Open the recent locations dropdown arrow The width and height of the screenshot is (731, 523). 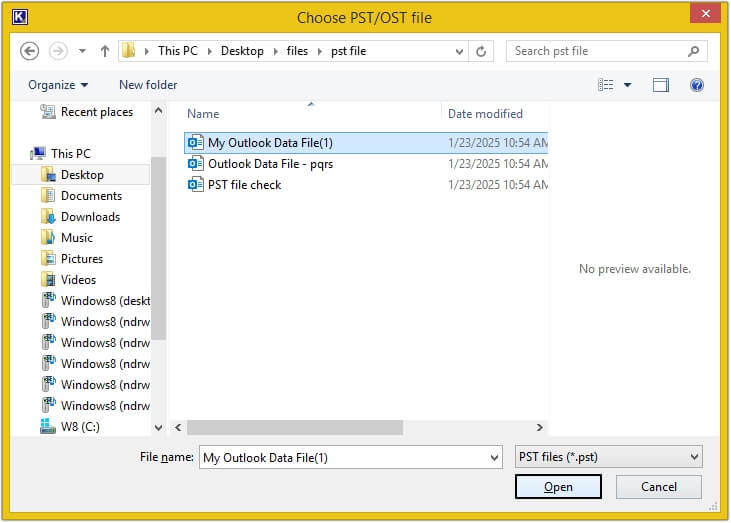(x=83, y=51)
